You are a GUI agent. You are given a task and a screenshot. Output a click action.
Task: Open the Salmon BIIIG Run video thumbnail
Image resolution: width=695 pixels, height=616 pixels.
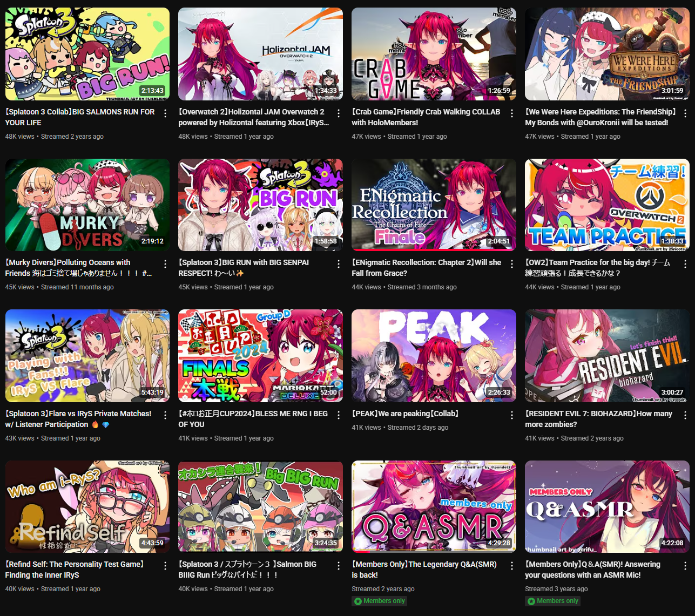point(261,506)
